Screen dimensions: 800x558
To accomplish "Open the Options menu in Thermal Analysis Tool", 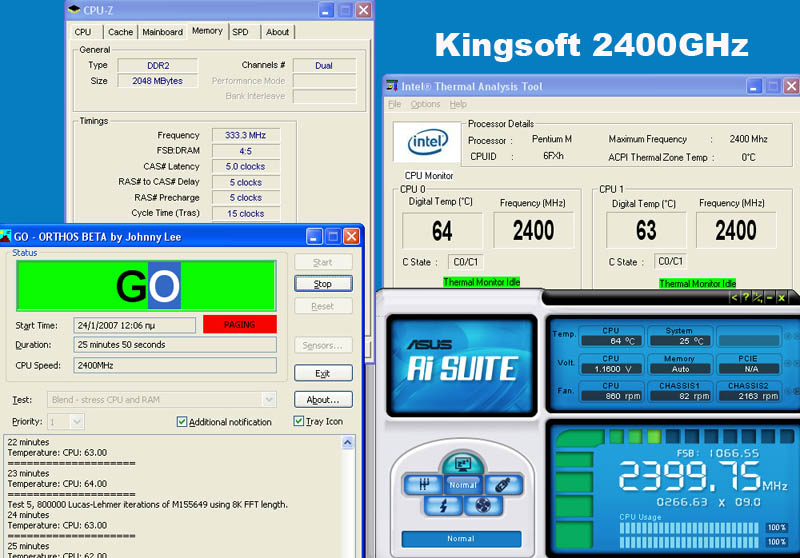I will (x=425, y=104).
